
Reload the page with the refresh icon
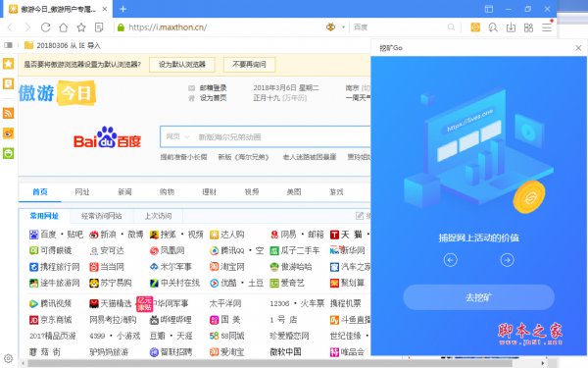coord(45,27)
